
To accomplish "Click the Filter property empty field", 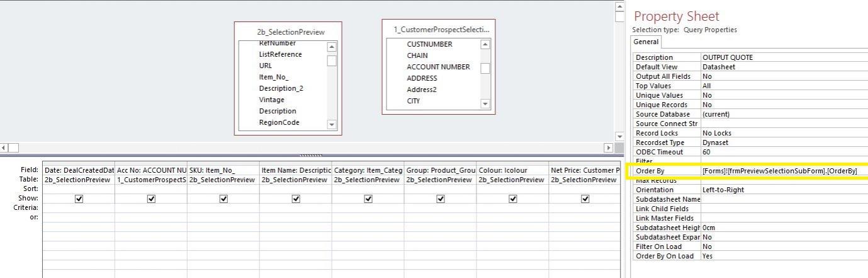I will coord(784,161).
